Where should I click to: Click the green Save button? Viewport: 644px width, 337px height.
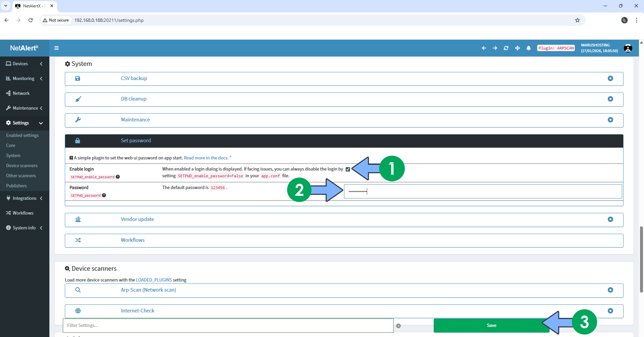pyautogui.click(x=491, y=325)
